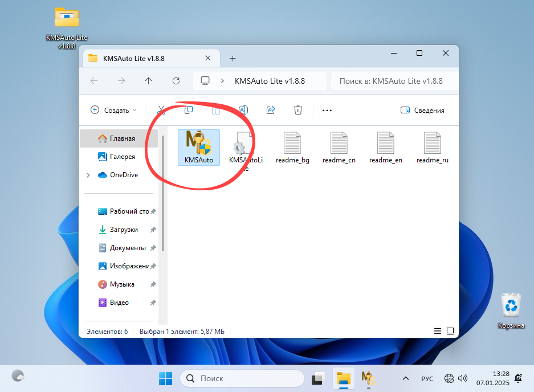Go up one folder level
534x392 pixels.
(x=149, y=81)
